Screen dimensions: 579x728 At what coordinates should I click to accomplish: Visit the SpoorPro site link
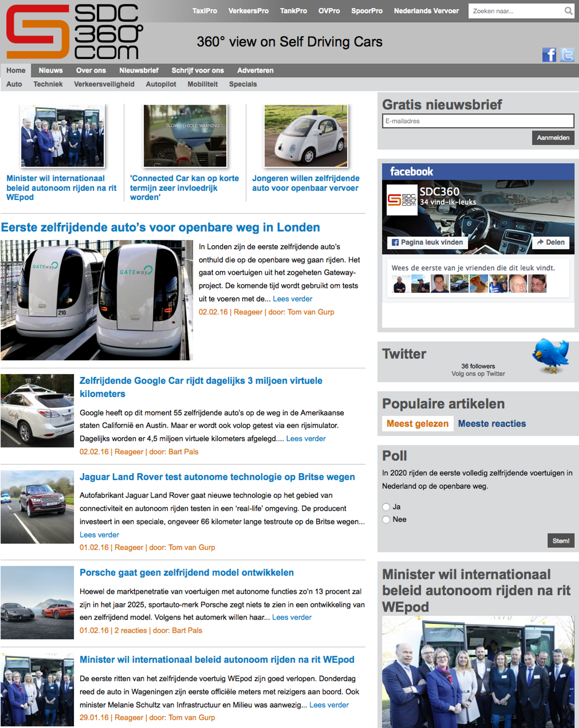(367, 11)
